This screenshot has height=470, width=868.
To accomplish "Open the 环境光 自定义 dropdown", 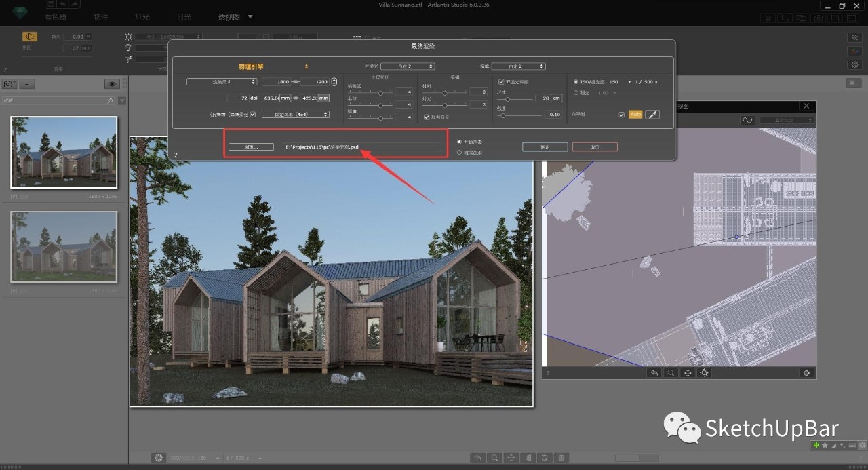I will tap(407, 66).
